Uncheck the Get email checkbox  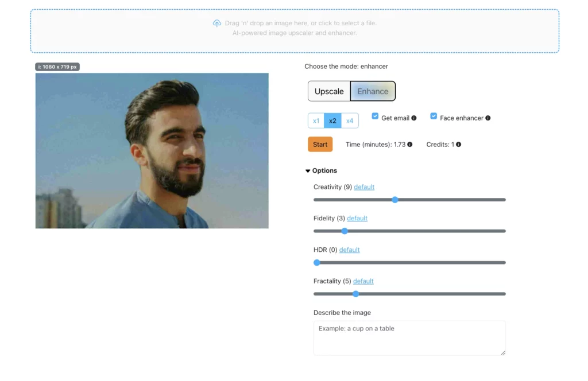pos(375,116)
